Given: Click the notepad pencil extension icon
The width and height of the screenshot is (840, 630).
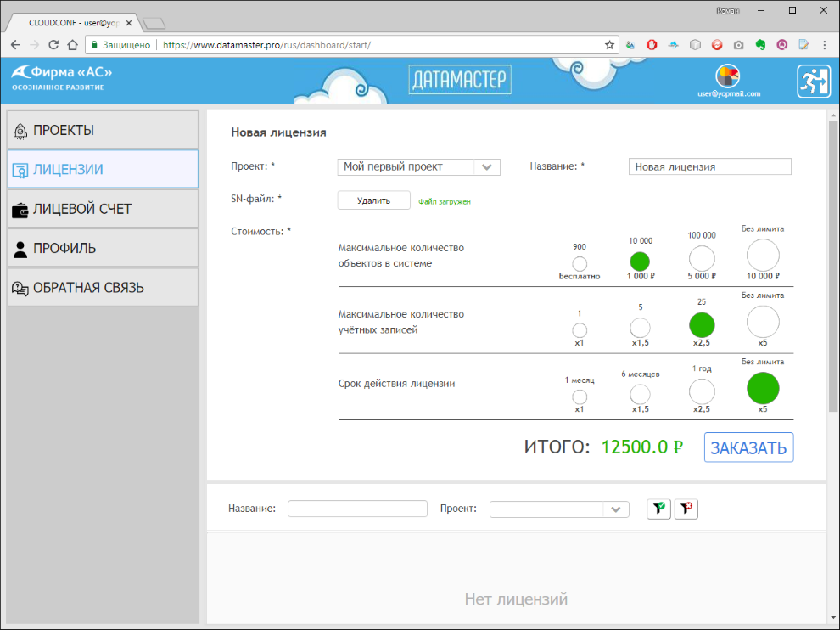Looking at the screenshot, I should pyautogui.click(x=804, y=45).
